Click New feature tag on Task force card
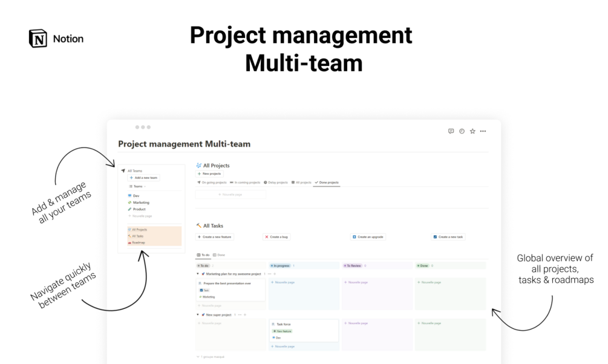This screenshot has width=608, height=364. [x=283, y=331]
